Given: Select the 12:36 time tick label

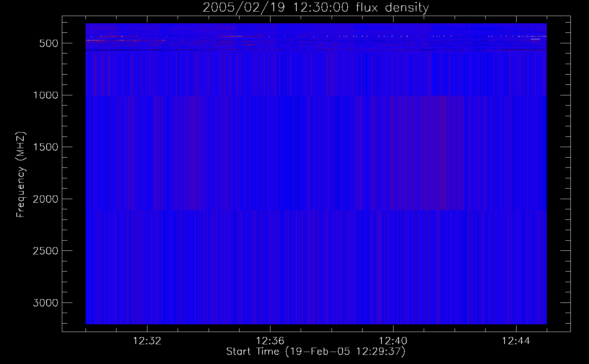Looking at the screenshot, I should [270, 341].
